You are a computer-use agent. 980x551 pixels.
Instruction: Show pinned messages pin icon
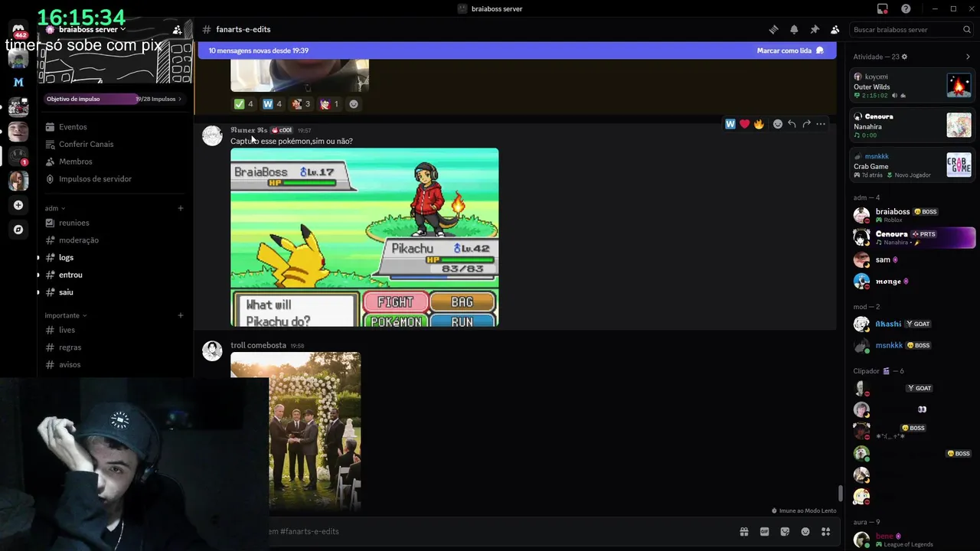(x=815, y=30)
